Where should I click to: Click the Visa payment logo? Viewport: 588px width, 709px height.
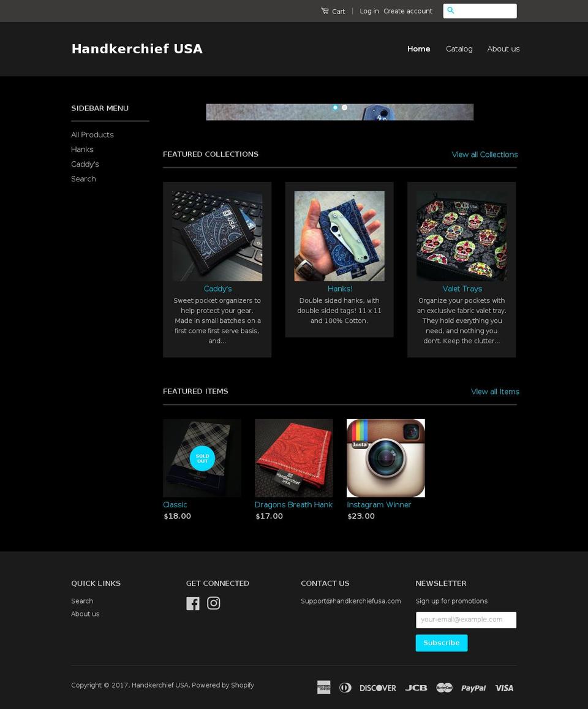[504, 688]
